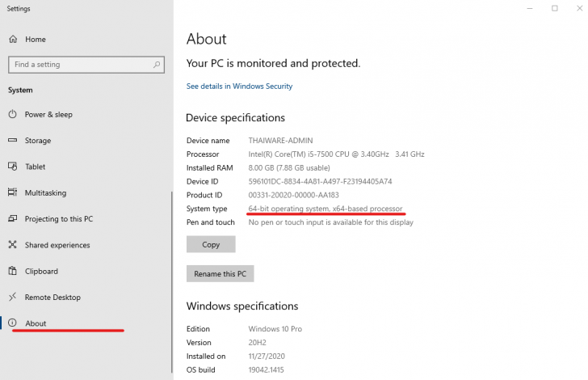The height and width of the screenshot is (380, 588).
Task: Click the Intel Core i5-7500 processor value
Action: click(x=336, y=154)
